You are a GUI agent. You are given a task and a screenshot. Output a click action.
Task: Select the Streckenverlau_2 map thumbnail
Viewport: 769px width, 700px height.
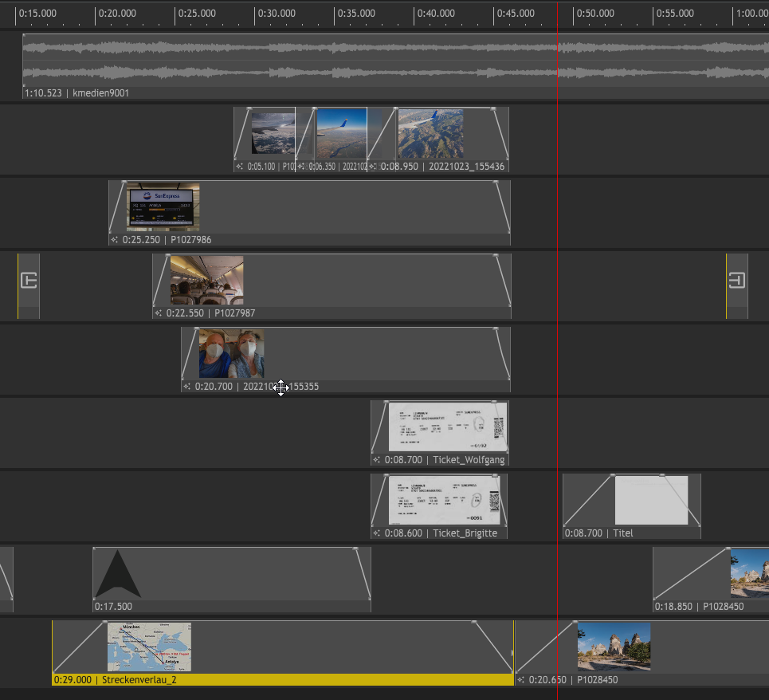point(149,647)
